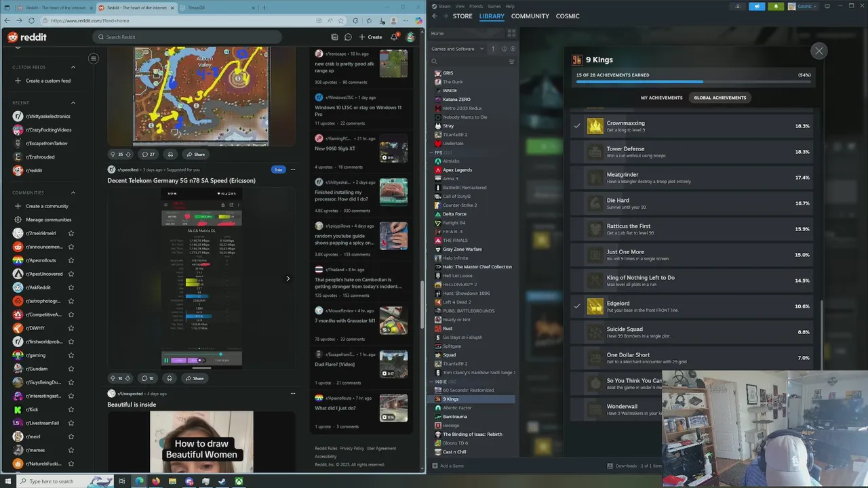The height and width of the screenshot is (488, 868).
Task: Select the Global Achievements tab
Action: (x=720, y=98)
